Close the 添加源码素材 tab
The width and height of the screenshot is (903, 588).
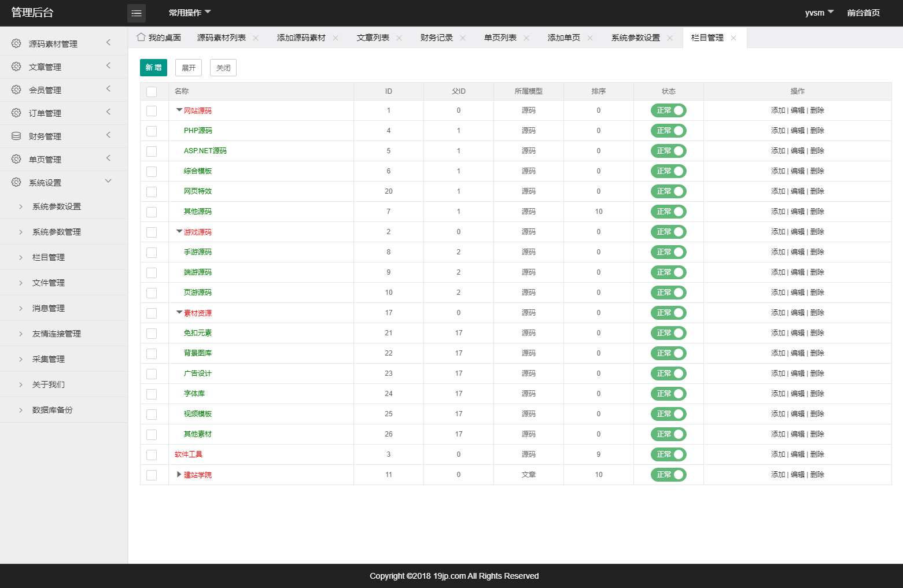[336, 38]
